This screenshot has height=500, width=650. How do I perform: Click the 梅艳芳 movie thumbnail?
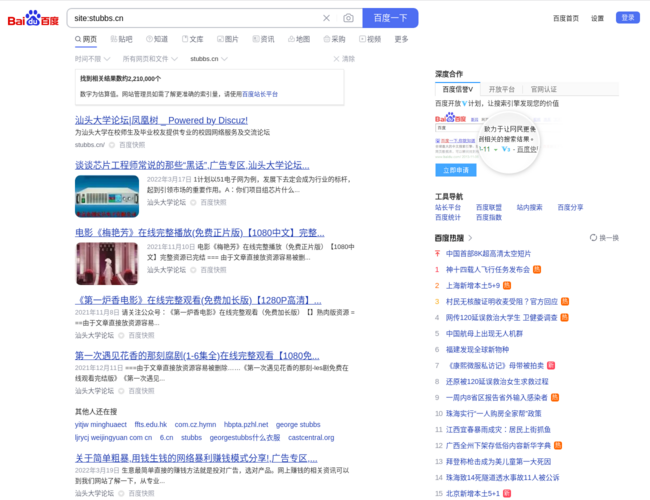coord(107,264)
